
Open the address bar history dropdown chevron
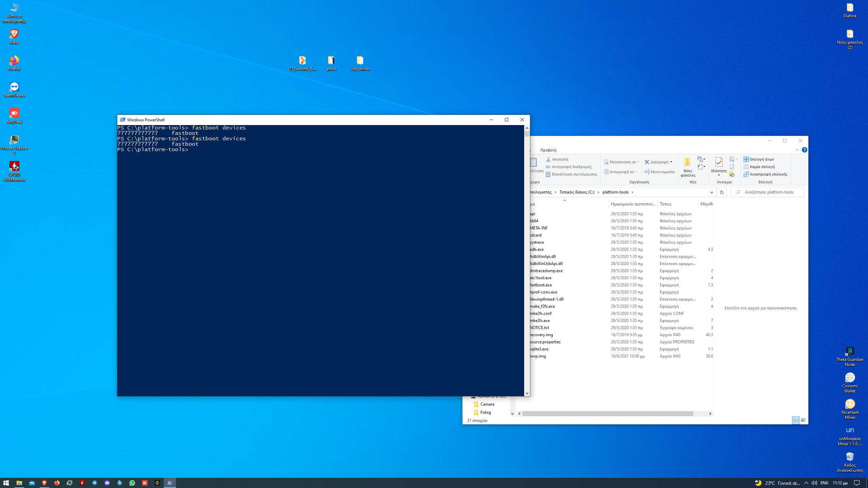pyautogui.click(x=711, y=192)
